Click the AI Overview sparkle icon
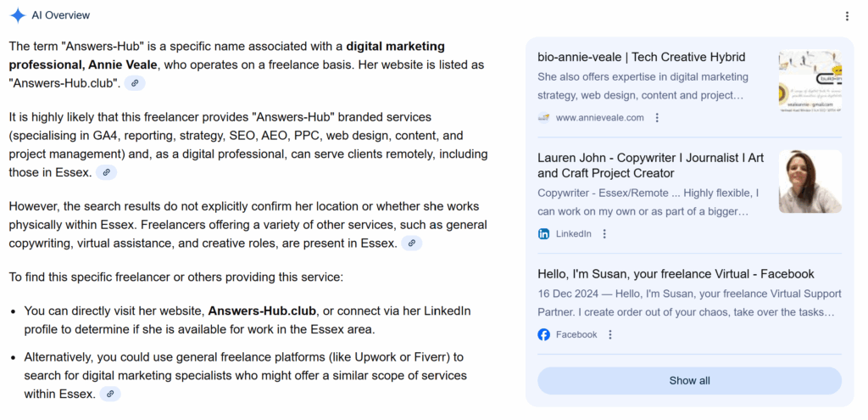The width and height of the screenshot is (868, 420). [x=17, y=15]
